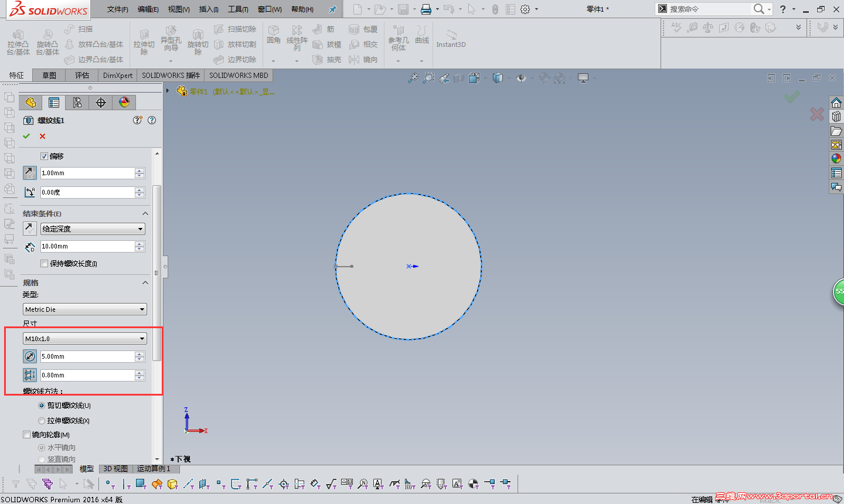Open the 给定深度 end condition dropdown

tap(93, 229)
